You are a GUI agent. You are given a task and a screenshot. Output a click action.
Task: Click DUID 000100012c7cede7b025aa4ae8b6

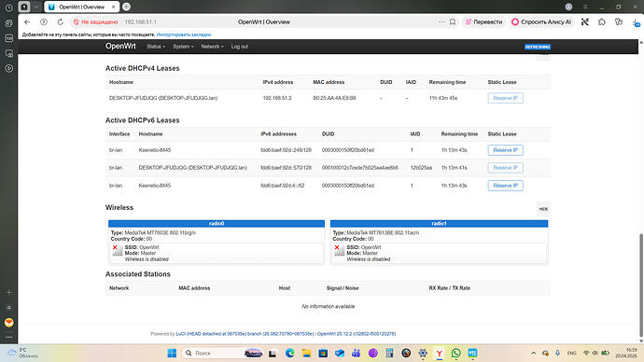pos(359,168)
